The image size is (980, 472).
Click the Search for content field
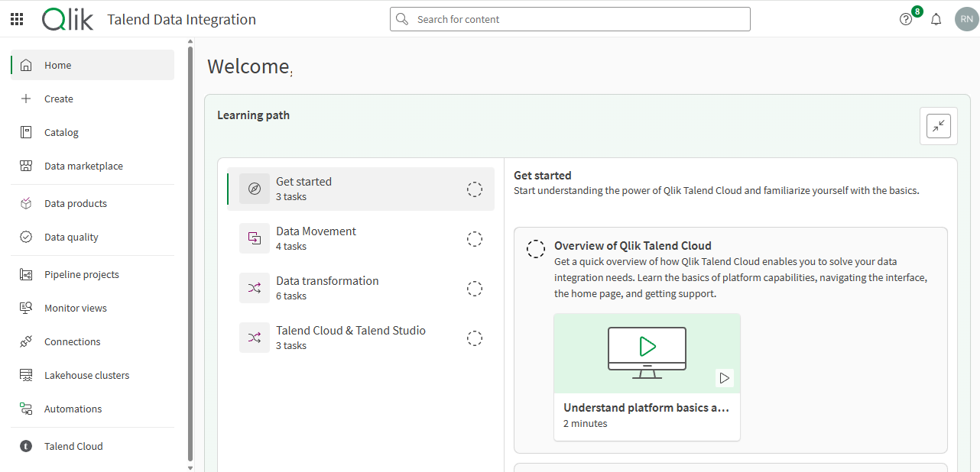[570, 19]
